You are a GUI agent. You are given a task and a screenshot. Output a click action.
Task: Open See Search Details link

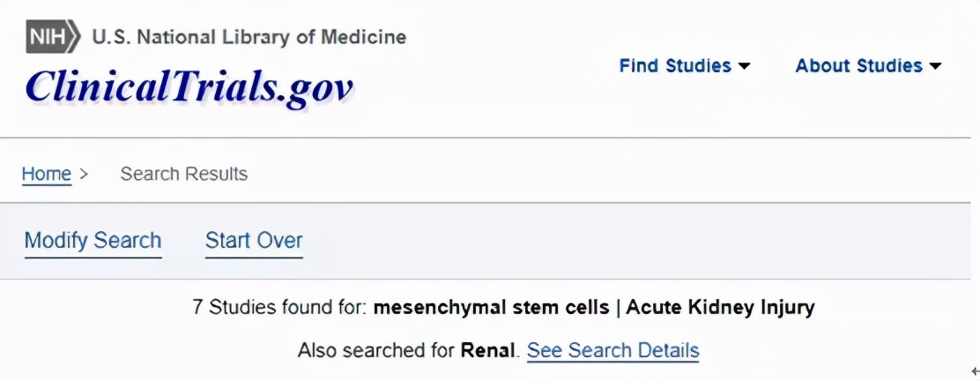(612, 350)
